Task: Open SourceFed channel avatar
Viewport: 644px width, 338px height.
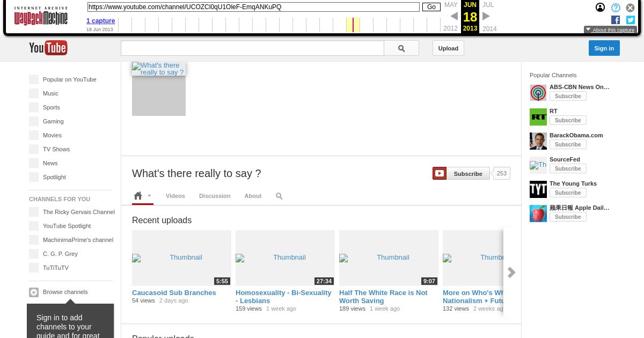Action: tap(538, 165)
